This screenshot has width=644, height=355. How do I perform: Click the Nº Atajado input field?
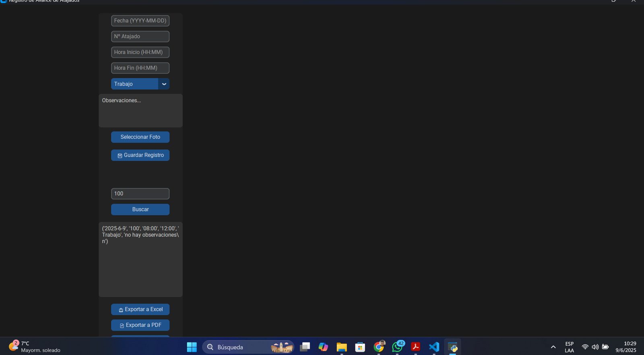[140, 37]
